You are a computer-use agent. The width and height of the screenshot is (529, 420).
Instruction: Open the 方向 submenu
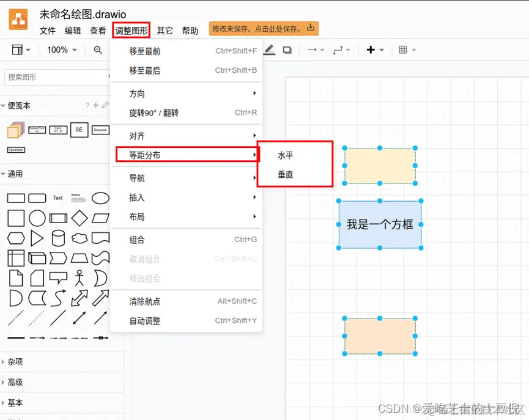click(x=186, y=94)
